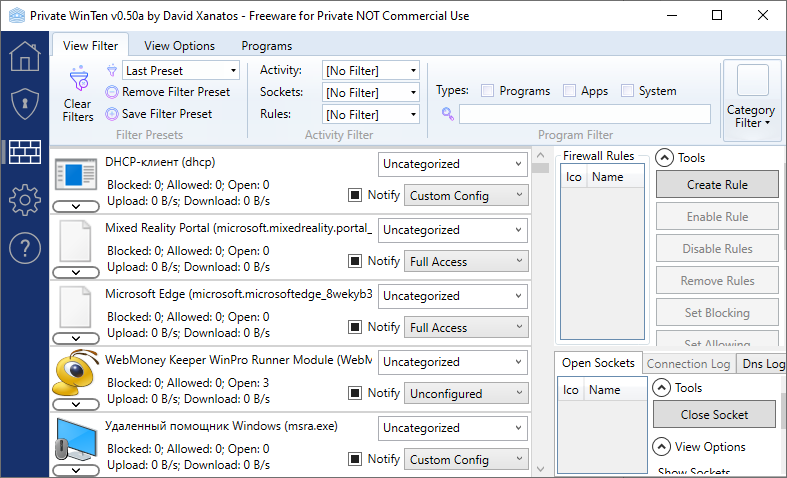Click the Clear Filters funnel icon

point(77,81)
